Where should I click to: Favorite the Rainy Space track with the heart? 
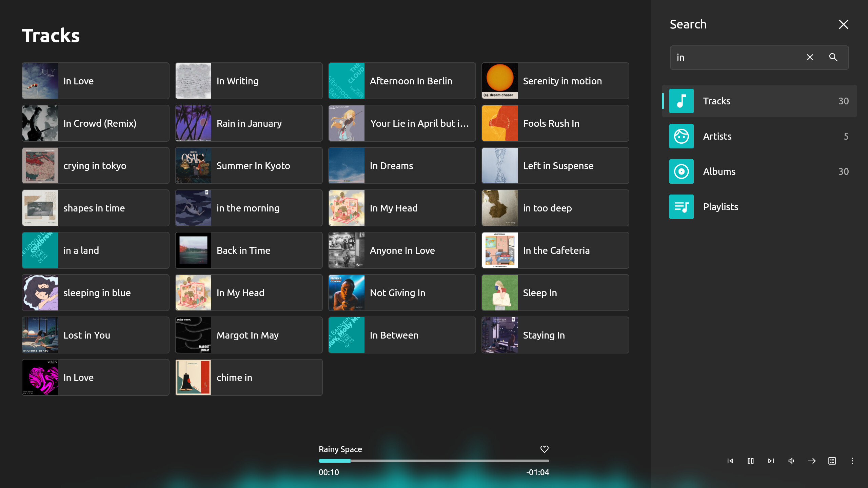click(x=544, y=449)
